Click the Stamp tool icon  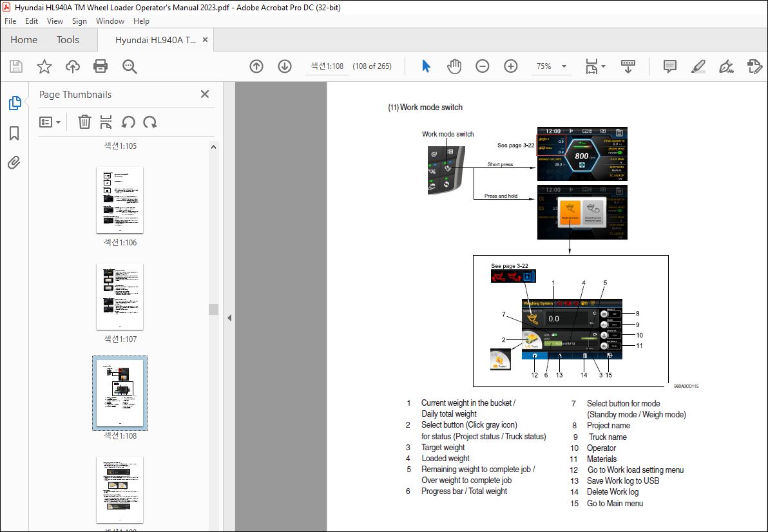tap(754, 66)
